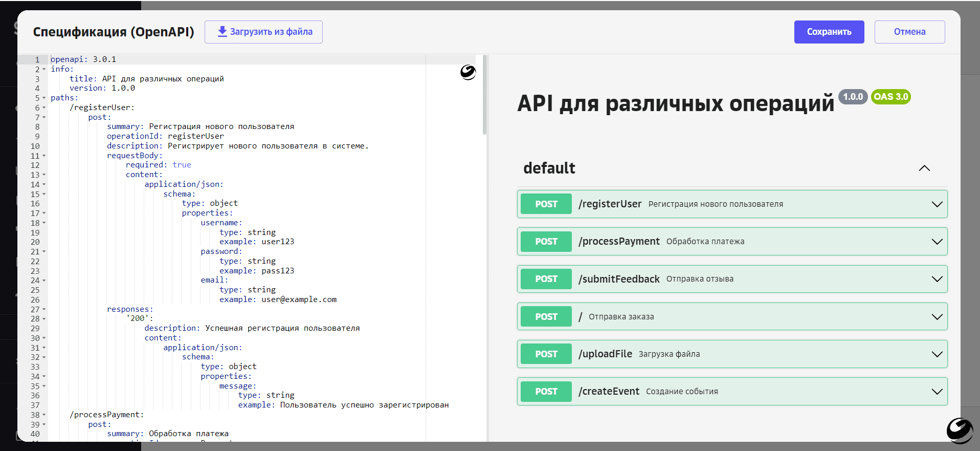Expand the /createEvent operation chevron
The height and width of the screenshot is (451, 980).
point(937,392)
